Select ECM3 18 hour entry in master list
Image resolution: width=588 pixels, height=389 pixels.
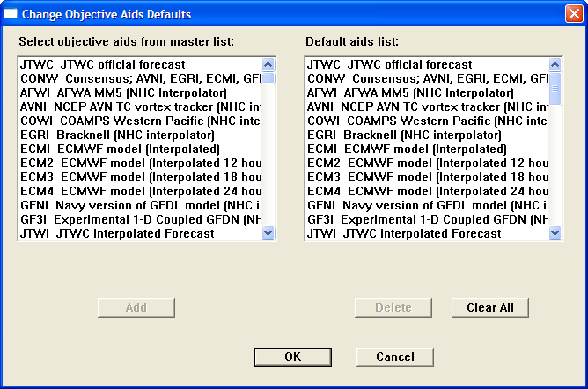[140, 177]
